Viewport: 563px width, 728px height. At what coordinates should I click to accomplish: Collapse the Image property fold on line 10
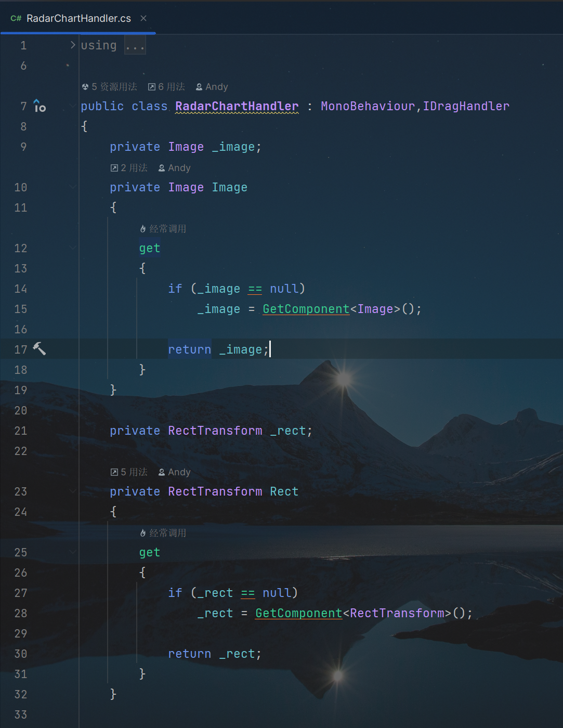coord(73,187)
